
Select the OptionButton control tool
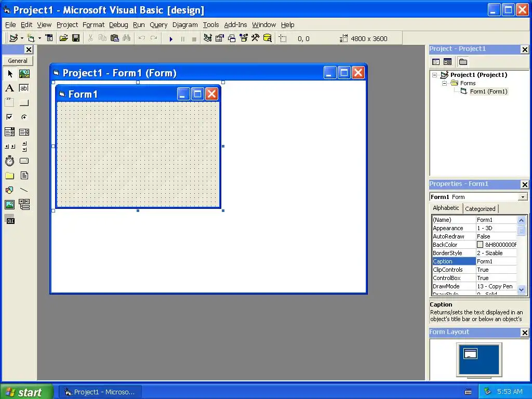tap(24, 117)
